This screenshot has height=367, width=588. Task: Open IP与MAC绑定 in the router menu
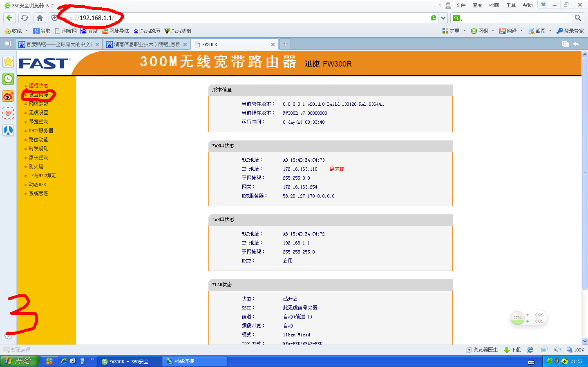tap(42, 176)
